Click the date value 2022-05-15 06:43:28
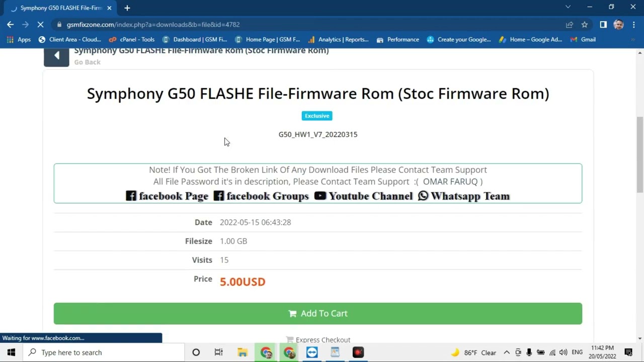Screen dimensions: 644x362 coord(255,222)
